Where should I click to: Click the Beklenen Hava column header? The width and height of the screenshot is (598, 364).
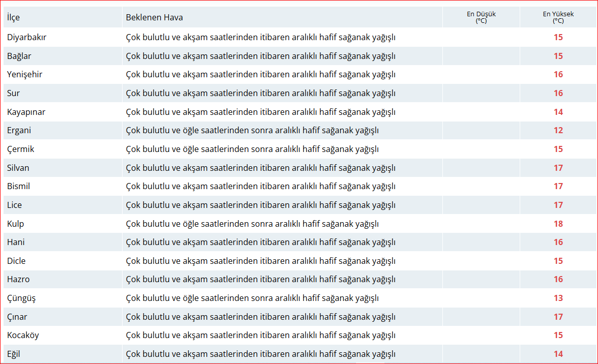pyautogui.click(x=155, y=18)
